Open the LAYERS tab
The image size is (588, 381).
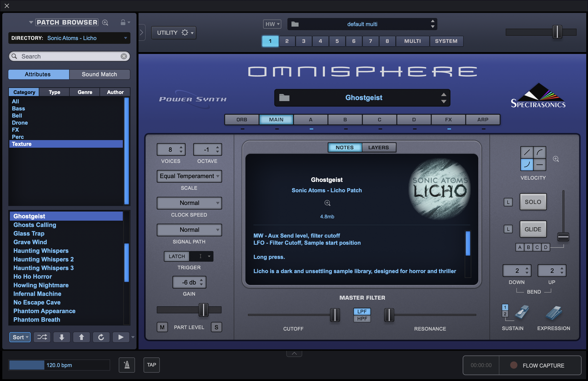point(379,147)
